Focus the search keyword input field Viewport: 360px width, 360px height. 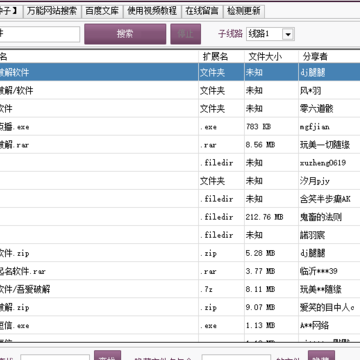coord(39,34)
